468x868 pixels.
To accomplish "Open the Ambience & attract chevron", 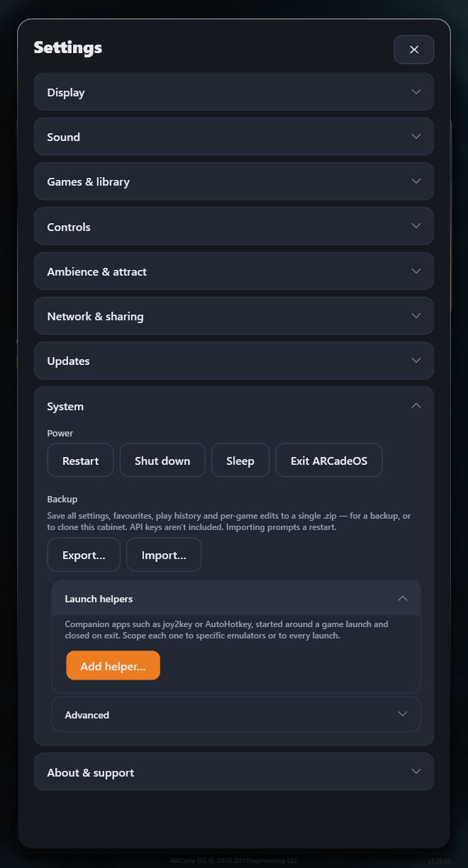I will coord(416,271).
